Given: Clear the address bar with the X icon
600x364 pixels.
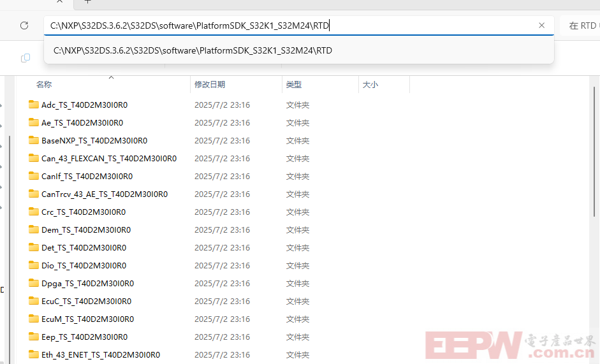Looking at the screenshot, I should [x=541, y=25].
